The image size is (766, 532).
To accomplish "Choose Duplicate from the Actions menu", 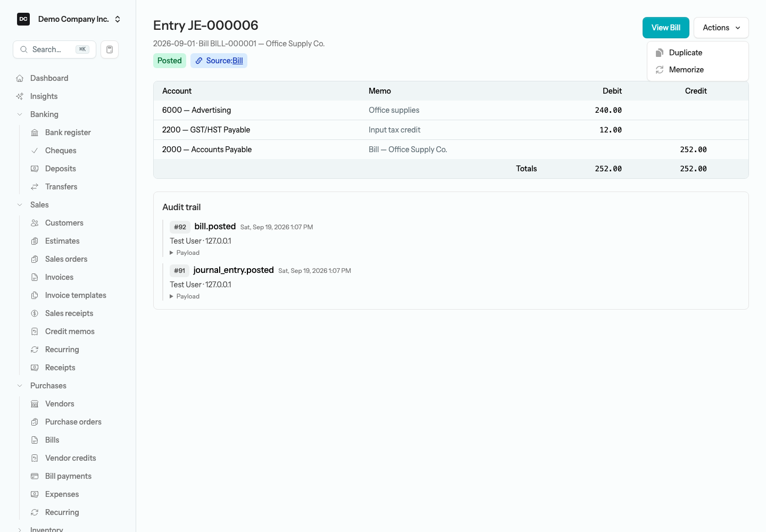I will coord(698,53).
